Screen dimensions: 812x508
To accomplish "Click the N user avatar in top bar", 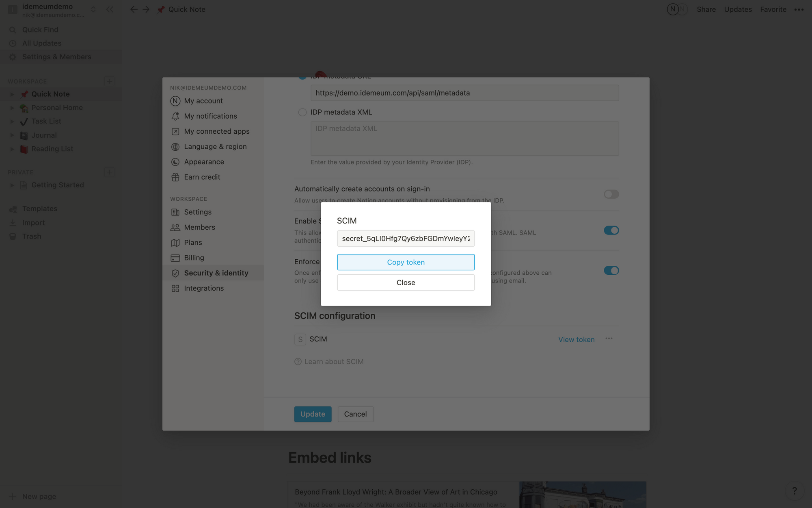I will point(673,9).
